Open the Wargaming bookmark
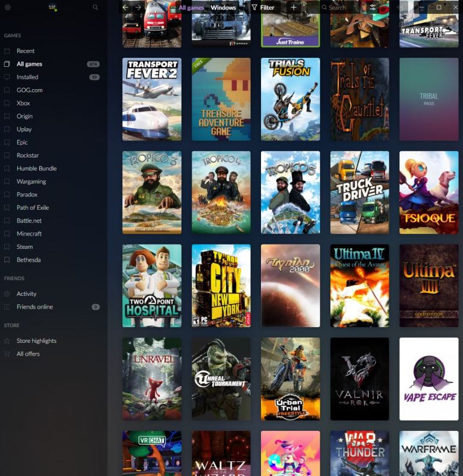The width and height of the screenshot is (463, 476). 31,181
